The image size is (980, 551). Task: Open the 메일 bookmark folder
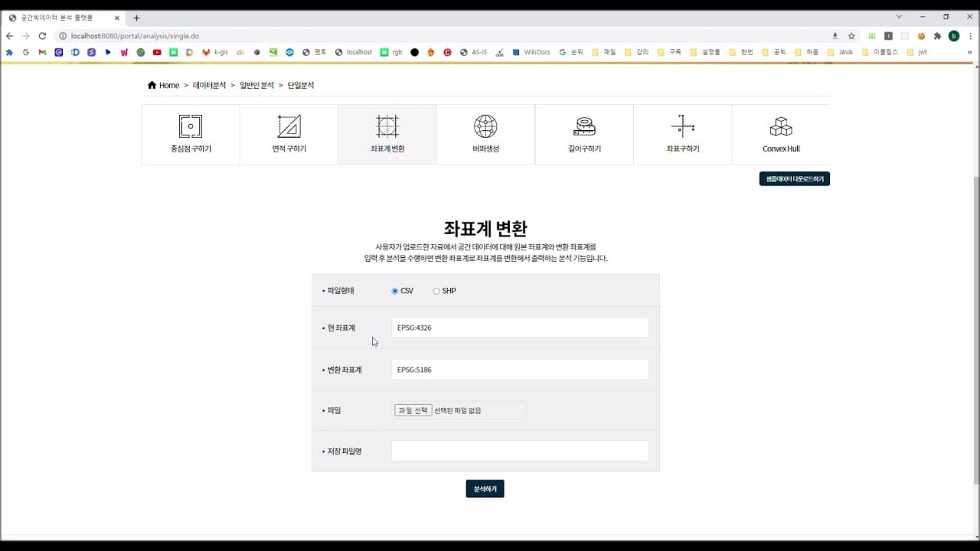pyautogui.click(x=604, y=52)
